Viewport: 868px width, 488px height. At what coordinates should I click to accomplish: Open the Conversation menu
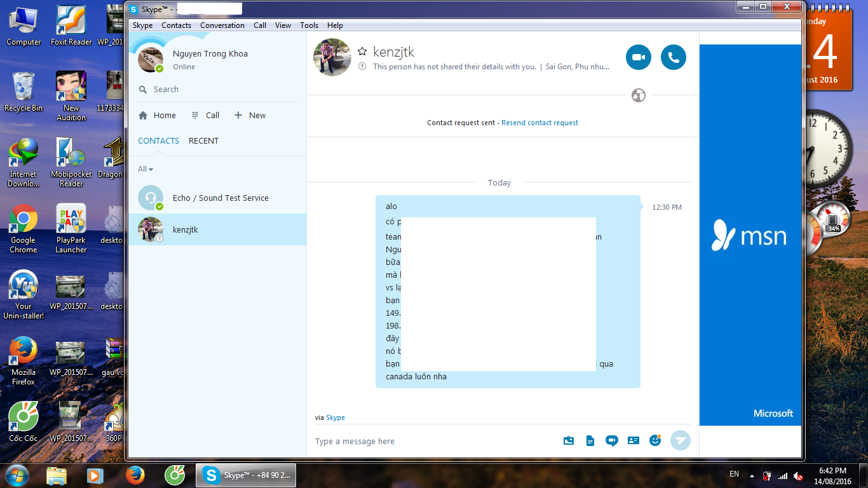click(222, 25)
